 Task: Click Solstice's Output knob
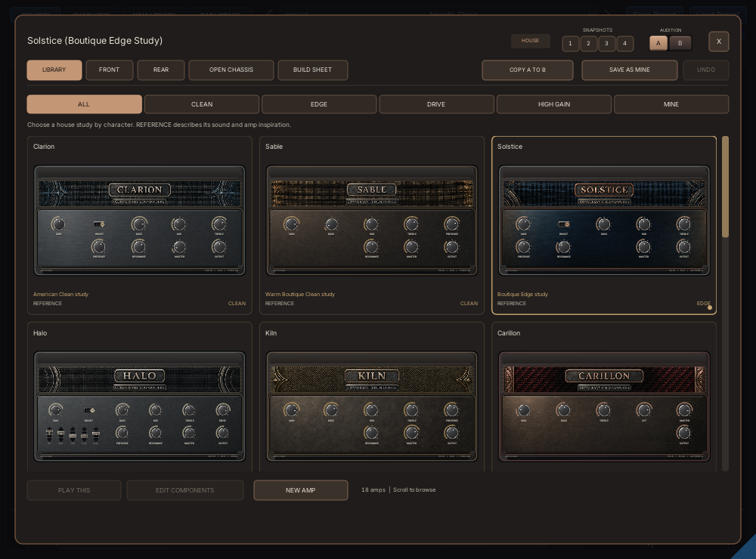(x=683, y=247)
